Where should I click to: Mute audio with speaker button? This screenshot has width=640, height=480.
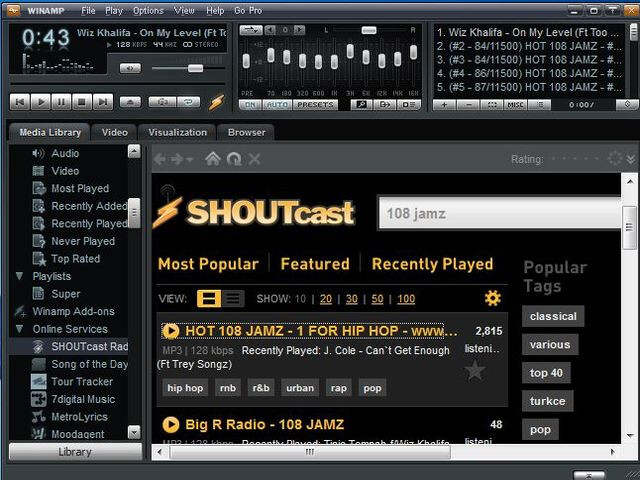[x=130, y=68]
